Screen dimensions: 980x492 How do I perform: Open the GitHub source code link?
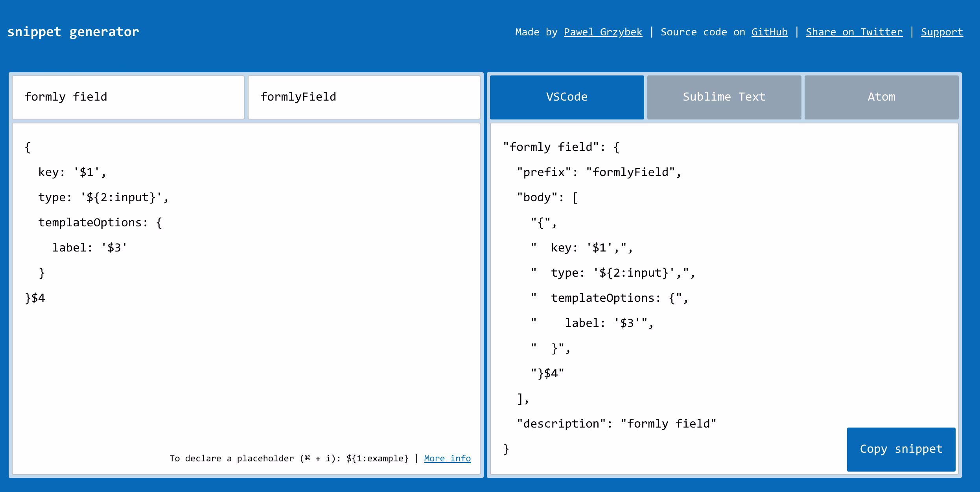[769, 32]
